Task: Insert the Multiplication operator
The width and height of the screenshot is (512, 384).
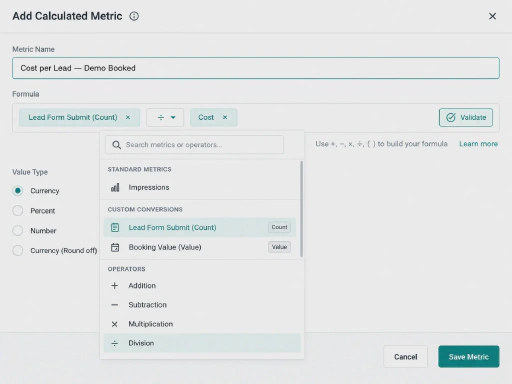Action: (x=202, y=324)
